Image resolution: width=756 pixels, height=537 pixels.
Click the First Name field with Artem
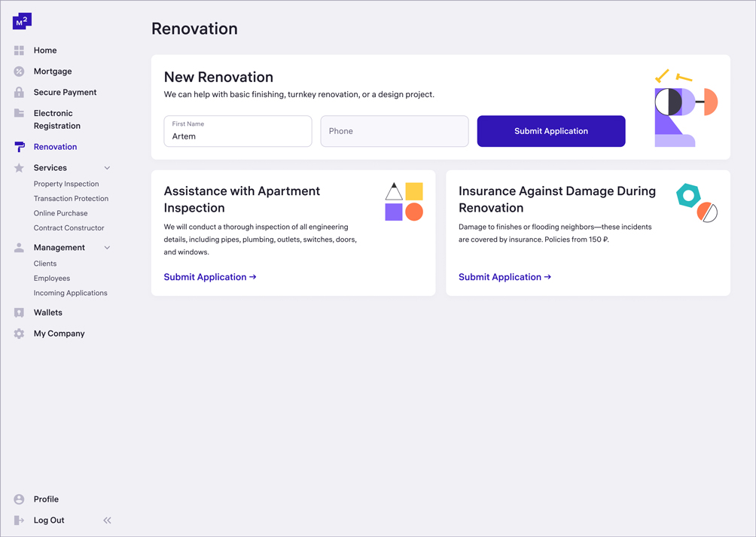(x=238, y=132)
